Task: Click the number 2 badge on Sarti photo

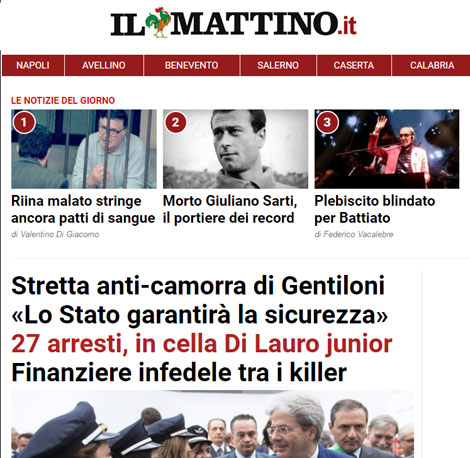Action: [176, 122]
